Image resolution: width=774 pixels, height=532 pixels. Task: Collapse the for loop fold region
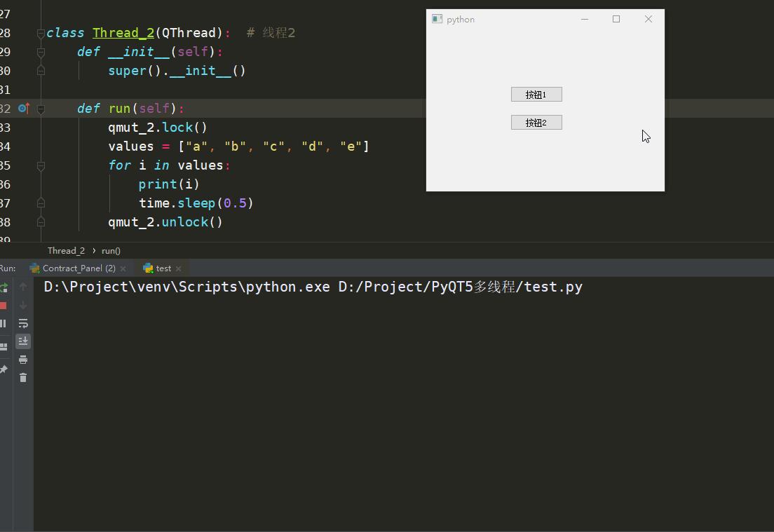40,166
